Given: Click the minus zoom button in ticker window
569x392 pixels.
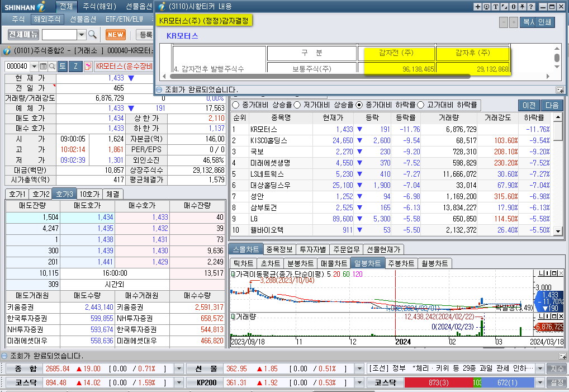Looking at the screenshot, I should pyautogui.click(x=503, y=22).
